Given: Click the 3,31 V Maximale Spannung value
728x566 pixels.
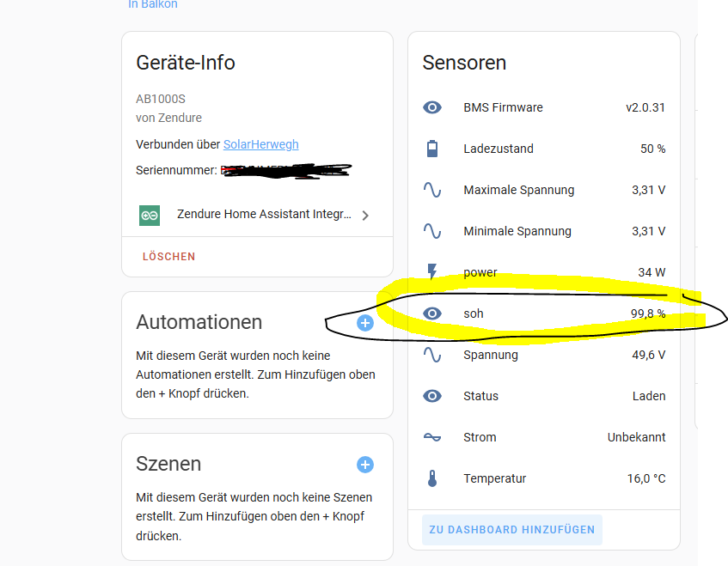Looking at the screenshot, I should pyautogui.click(x=649, y=190).
